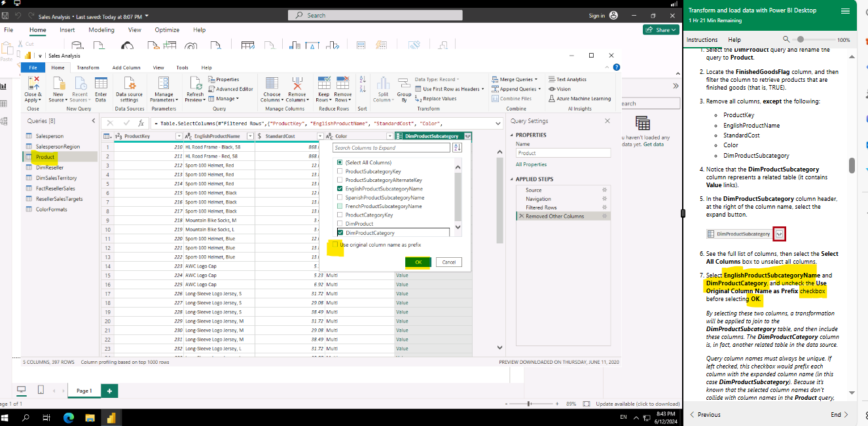Screen dimensions: 868x426
Task: Click the DimProductSubcategory expand button
Action: pos(467,136)
